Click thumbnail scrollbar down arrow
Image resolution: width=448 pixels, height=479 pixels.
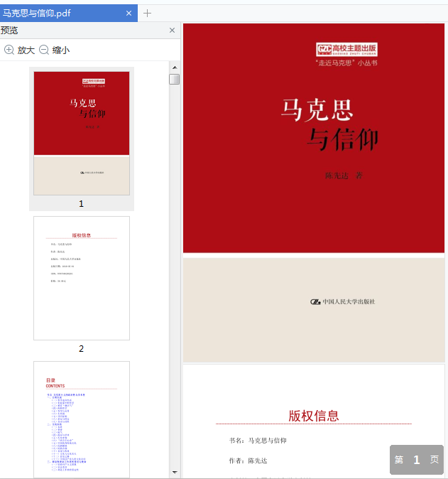click(x=175, y=473)
